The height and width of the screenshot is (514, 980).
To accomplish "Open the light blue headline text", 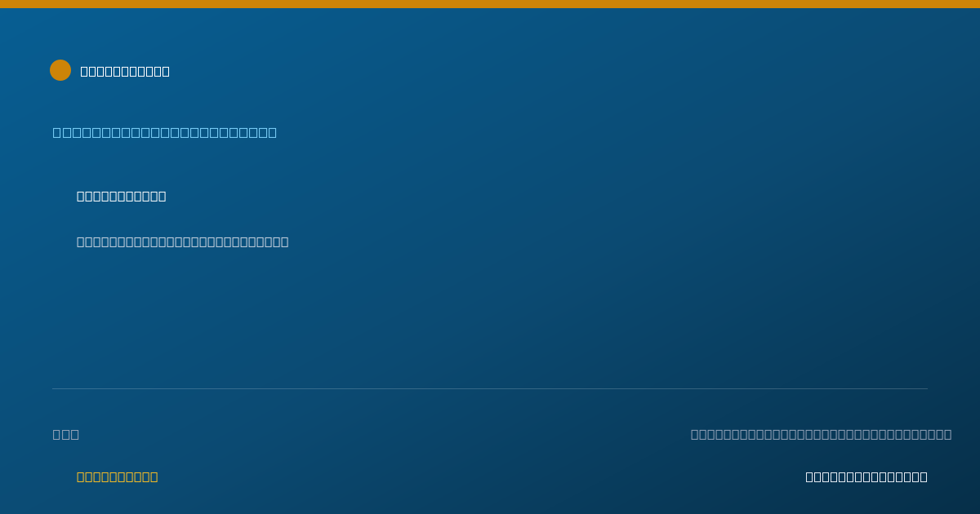I will (x=165, y=132).
